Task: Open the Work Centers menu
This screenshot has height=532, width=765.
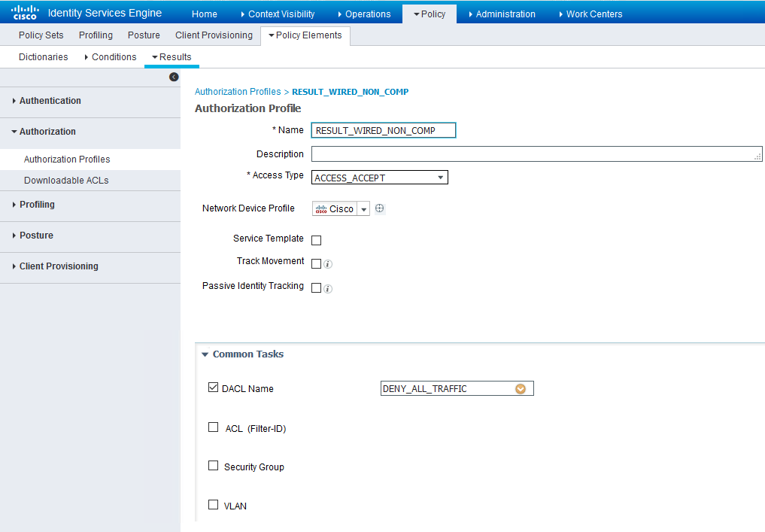Action: click(x=590, y=14)
